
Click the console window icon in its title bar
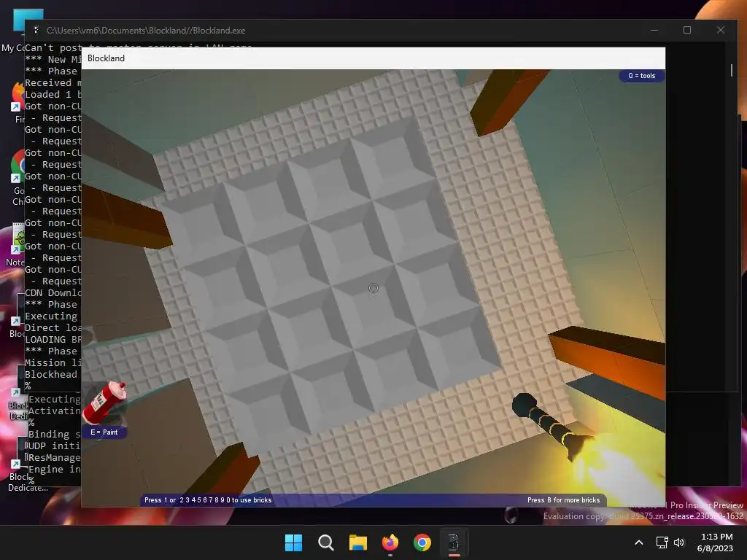coord(36,30)
